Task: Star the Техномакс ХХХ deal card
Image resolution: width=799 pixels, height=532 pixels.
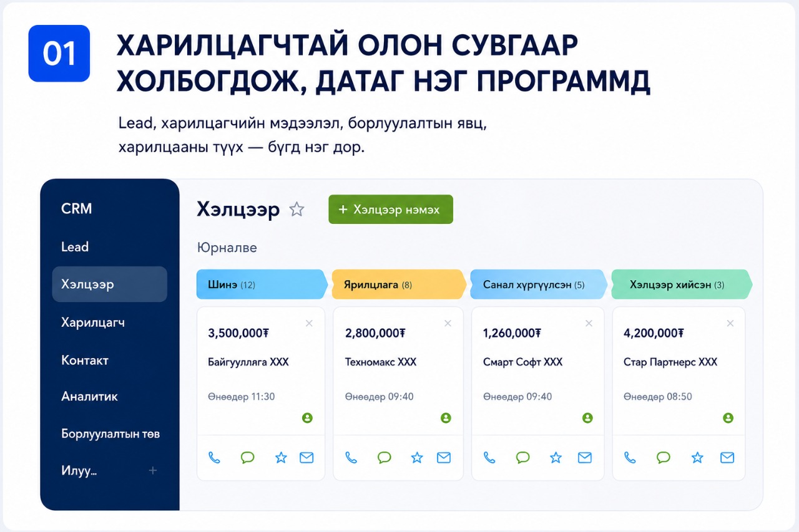Action: [417, 458]
